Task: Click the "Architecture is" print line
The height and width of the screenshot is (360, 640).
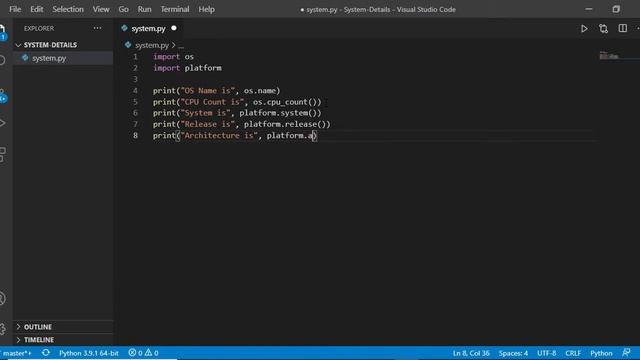Action: (235, 135)
